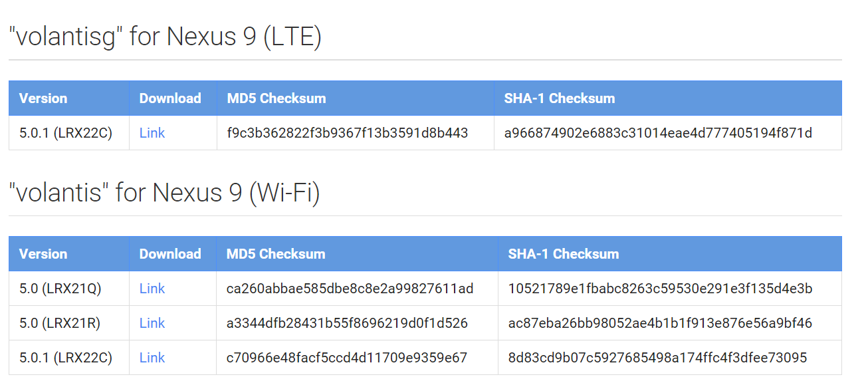Click the SHA-1 checksum starting with ac87eba26b

pos(660,323)
